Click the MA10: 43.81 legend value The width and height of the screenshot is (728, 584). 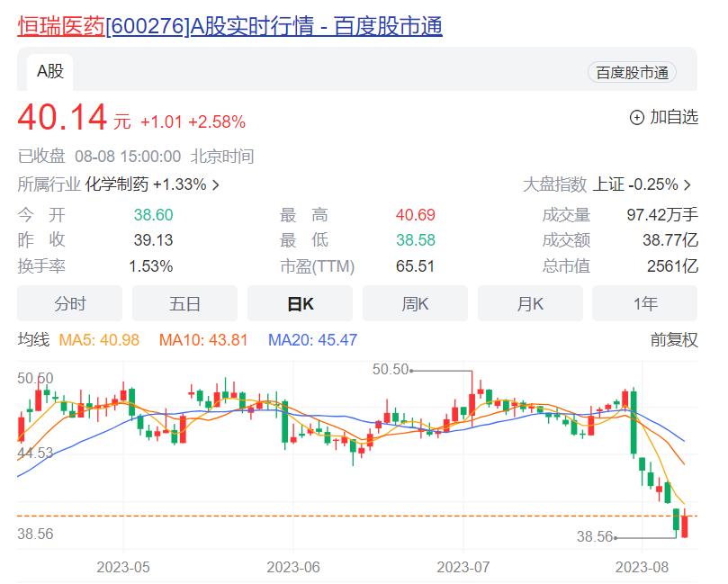coord(203,340)
